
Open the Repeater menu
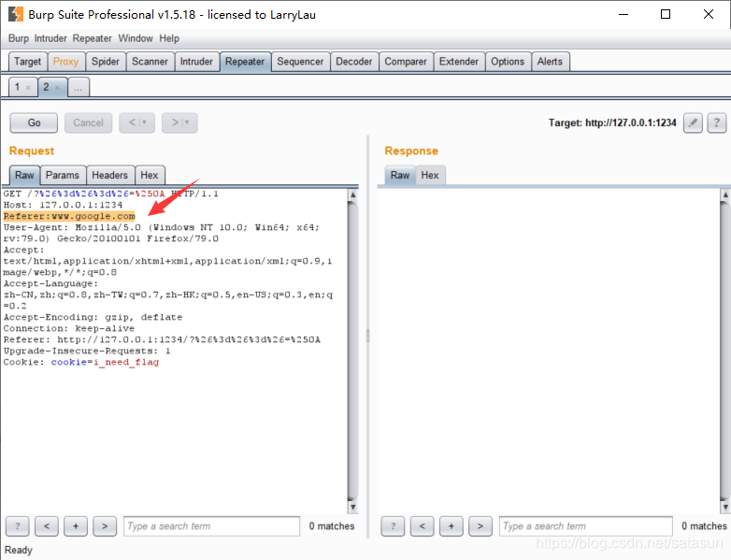tap(92, 38)
